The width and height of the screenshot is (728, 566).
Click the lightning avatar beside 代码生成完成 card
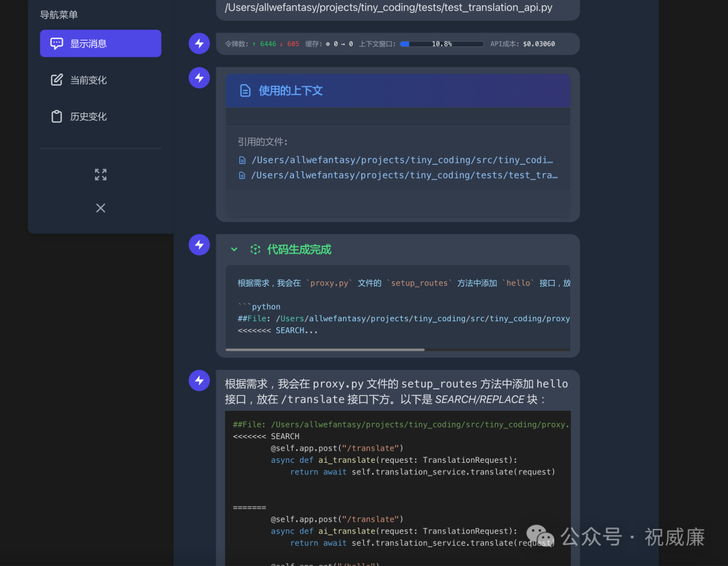coord(199,245)
